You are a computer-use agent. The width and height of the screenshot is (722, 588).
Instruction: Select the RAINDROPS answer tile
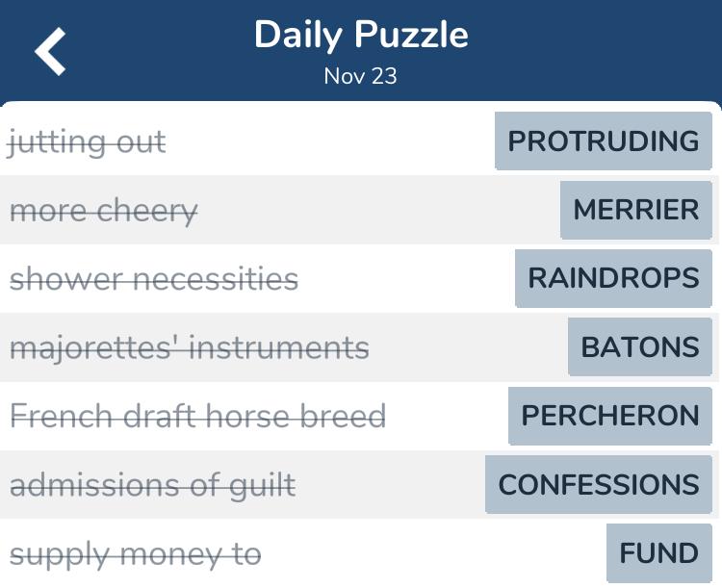613,278
